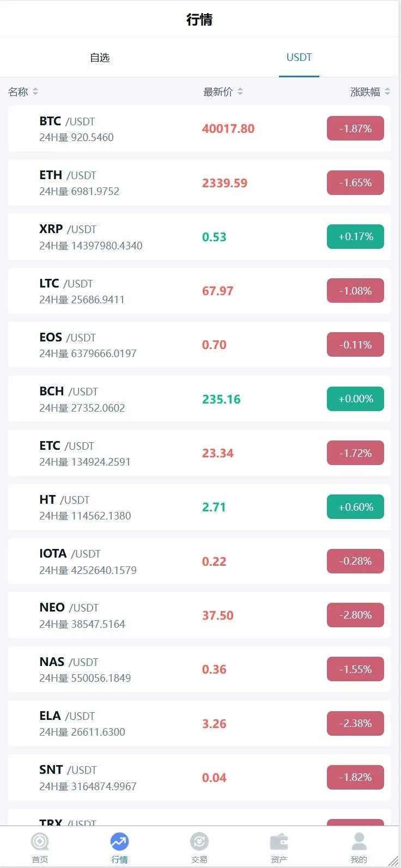Open the 交易 trade icon
The width and height of the screenshot is (401, 868).
(199, 842)
